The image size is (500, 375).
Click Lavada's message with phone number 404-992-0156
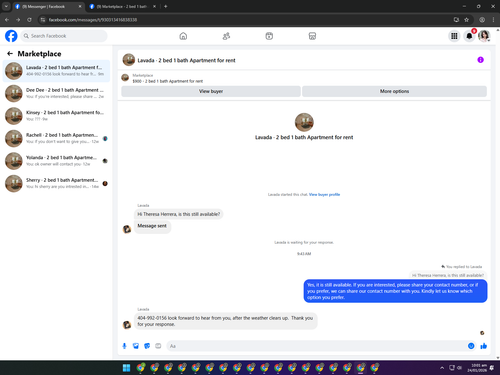pyautogui.click(x=226, y=321)
